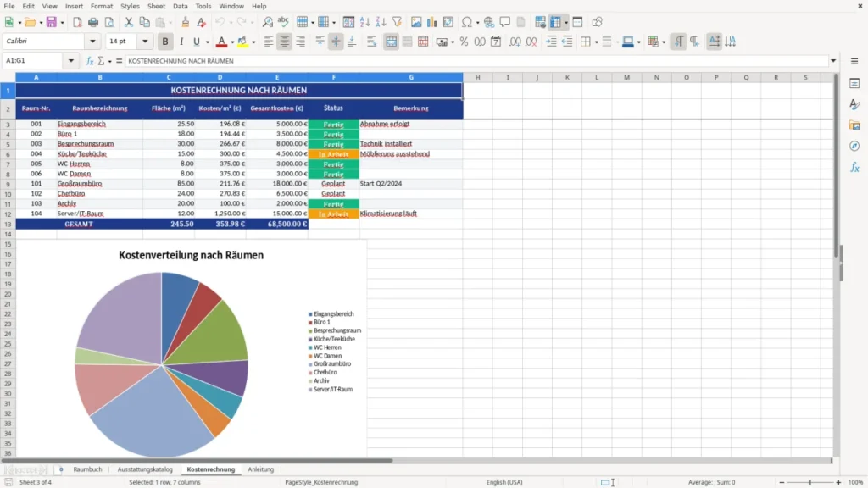Image resolution: width=868 pixels, height=488 pixels.
Task: Open the Freeze Rows and Columns dropdown
Action: coord(565,23)
